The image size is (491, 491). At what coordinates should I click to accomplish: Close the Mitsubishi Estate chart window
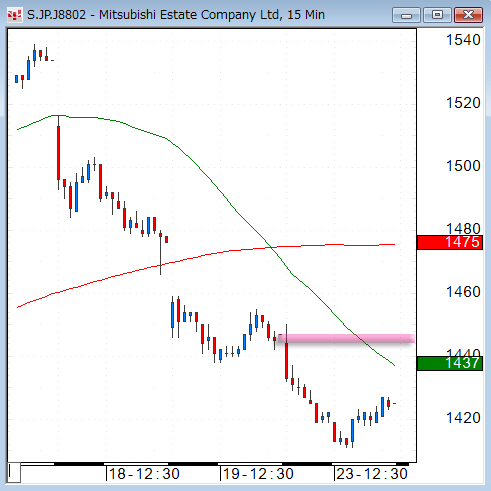click(468, 15)
